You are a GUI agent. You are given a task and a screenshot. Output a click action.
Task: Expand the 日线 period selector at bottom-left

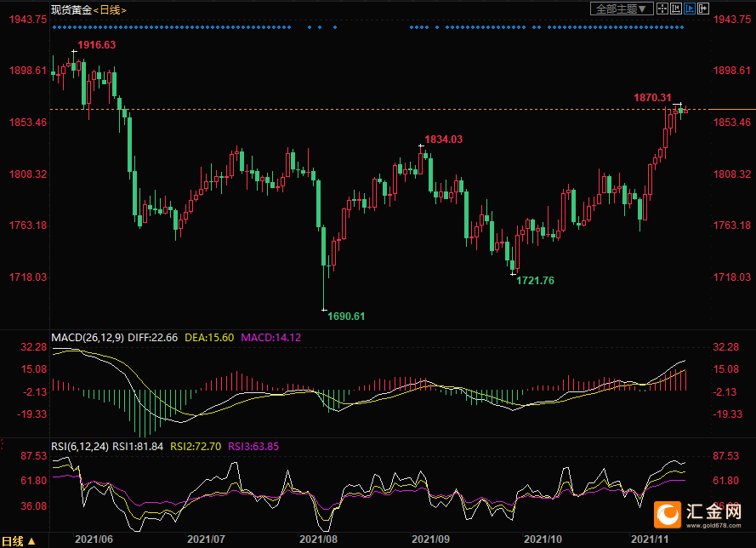coord(19,540)
